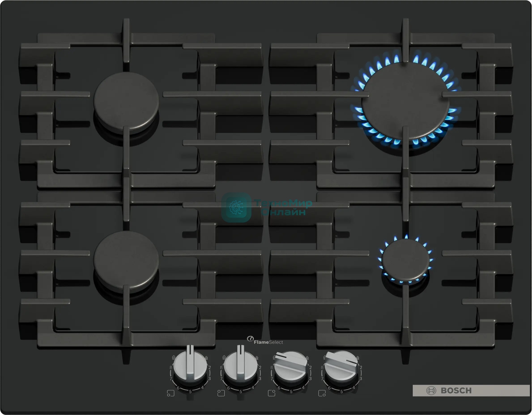Select level 5 on the first knob's dial
This screenshot has width=532, height=415.
point(190,392)
